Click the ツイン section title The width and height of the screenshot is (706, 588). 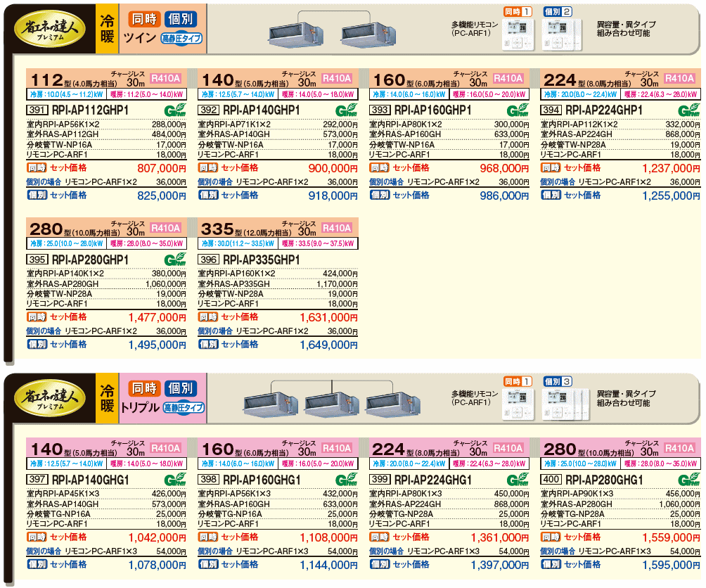pyautogui.click(x=139, y=38)
